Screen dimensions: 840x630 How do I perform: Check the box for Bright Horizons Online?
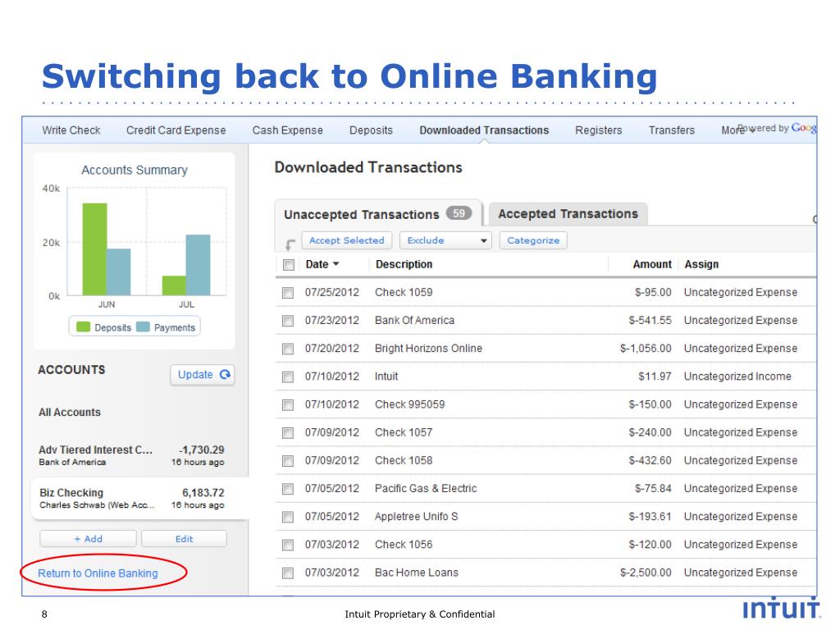288,349
